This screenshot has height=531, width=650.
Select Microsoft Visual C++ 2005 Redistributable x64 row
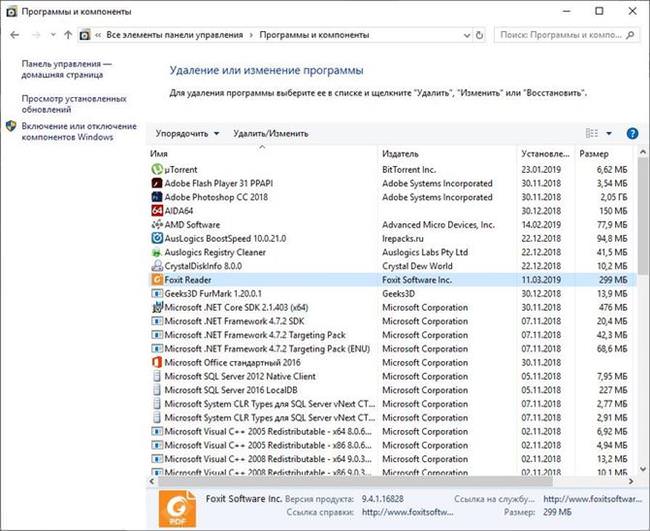[x=391, y=432]
